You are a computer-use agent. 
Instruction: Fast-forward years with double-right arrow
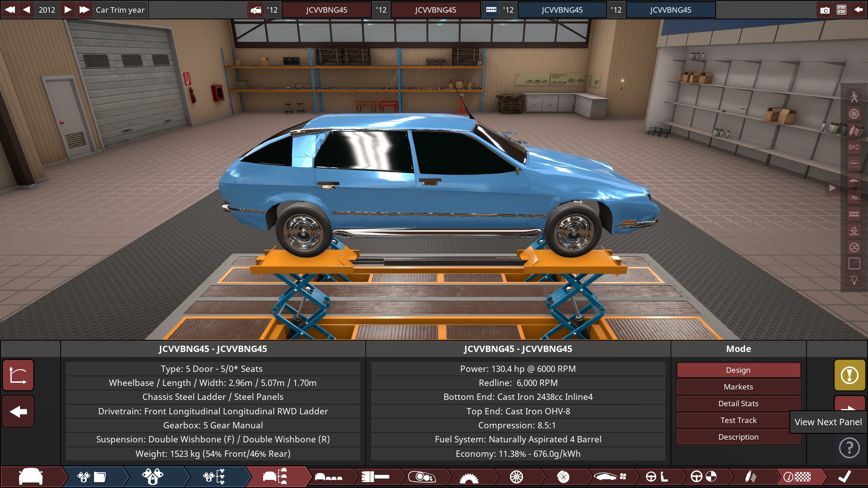click(84, 9)
